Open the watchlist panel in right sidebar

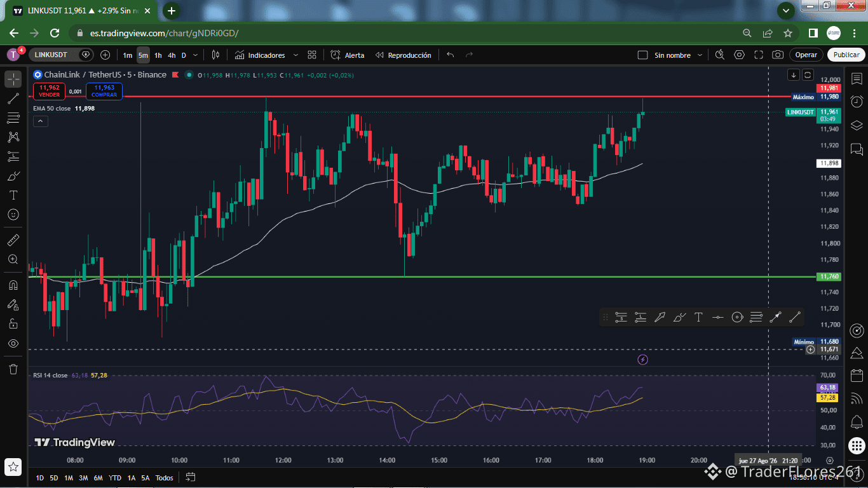[x=857, y=78]
